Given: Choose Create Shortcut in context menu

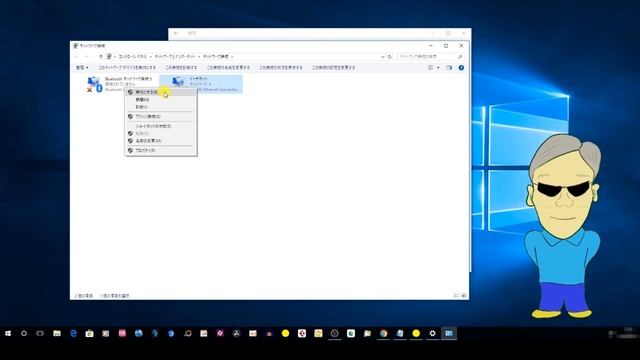Looking at the screenshot, I should tap(161, 127).
